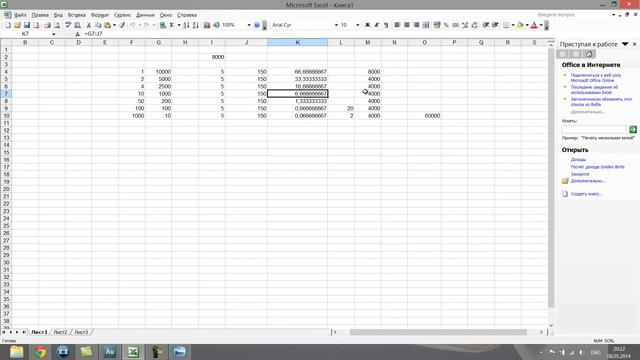This screenshot has height=360, width=640.
Task: Sort ascending with the A-Z icon
Action: tap(186, 25)
